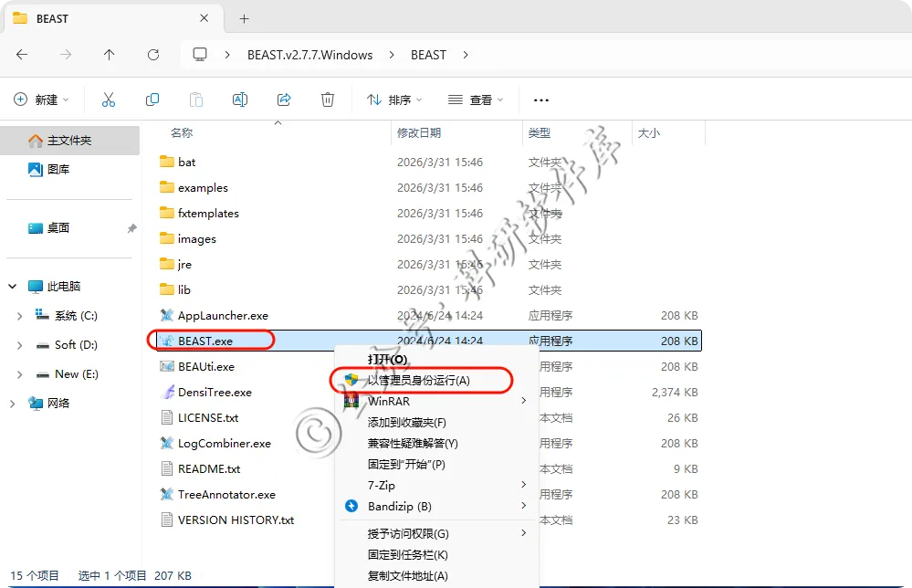Screen dimensions: 912x588
Task: Click the forward navigation arrow
Action: coord(66,55)
